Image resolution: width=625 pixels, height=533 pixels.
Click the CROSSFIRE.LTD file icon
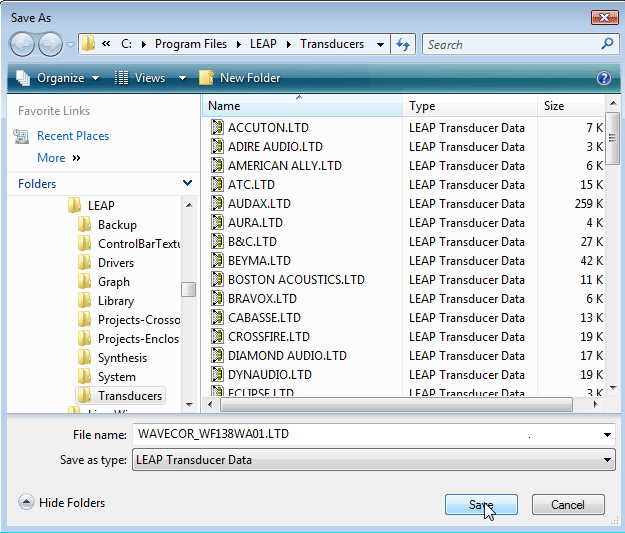point(217,336)
